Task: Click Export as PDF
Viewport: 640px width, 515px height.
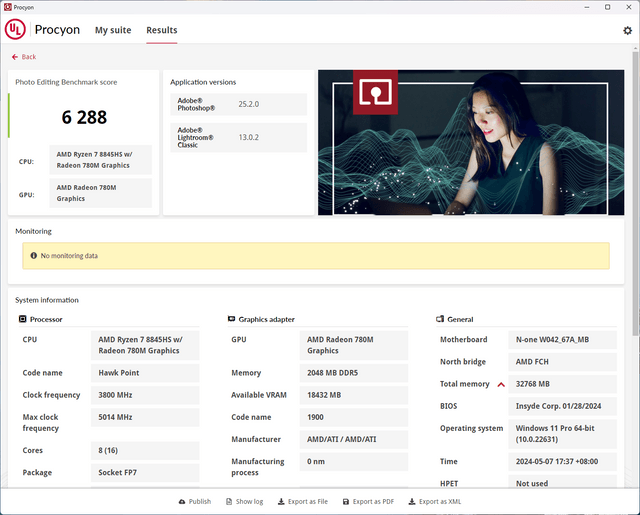Action: tap(369, 502)
